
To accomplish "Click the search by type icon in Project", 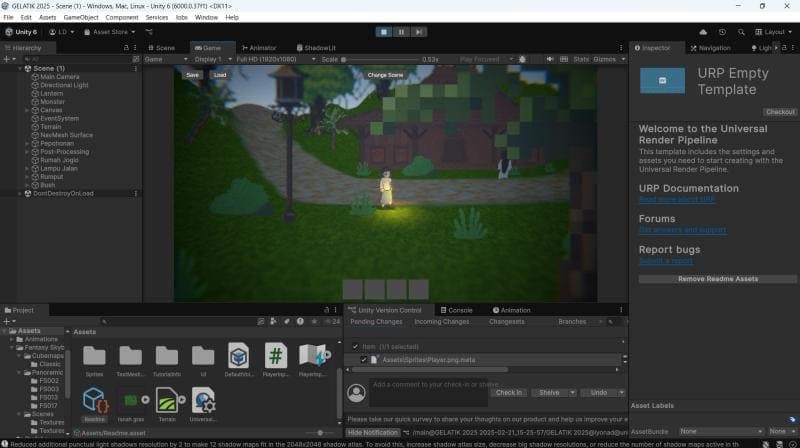I will point(273,321).
